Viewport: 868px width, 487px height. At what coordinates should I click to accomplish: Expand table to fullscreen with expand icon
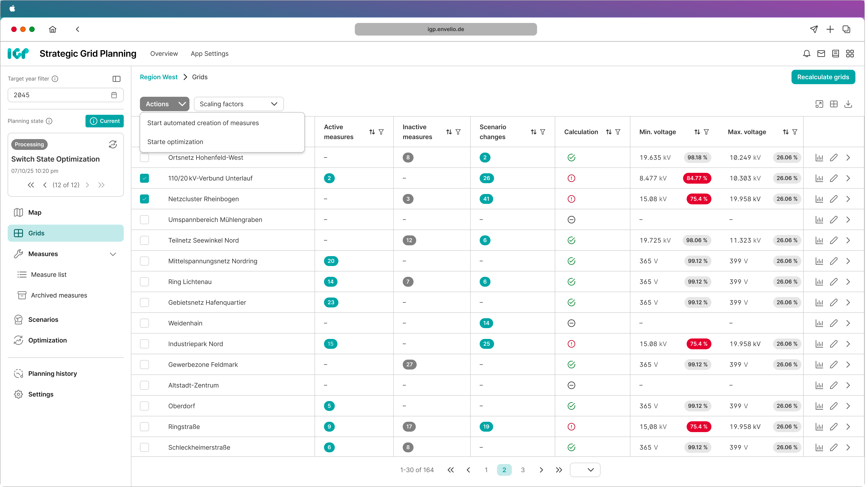point(819,104)
